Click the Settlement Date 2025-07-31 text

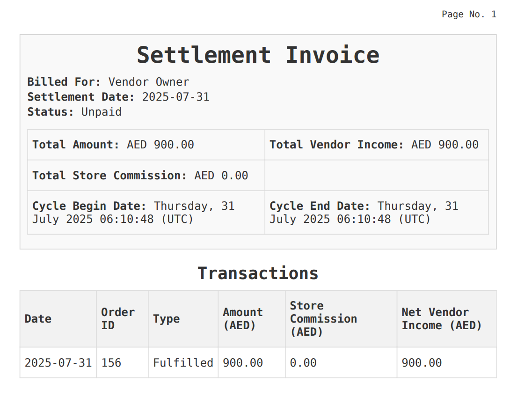(118, 97)
